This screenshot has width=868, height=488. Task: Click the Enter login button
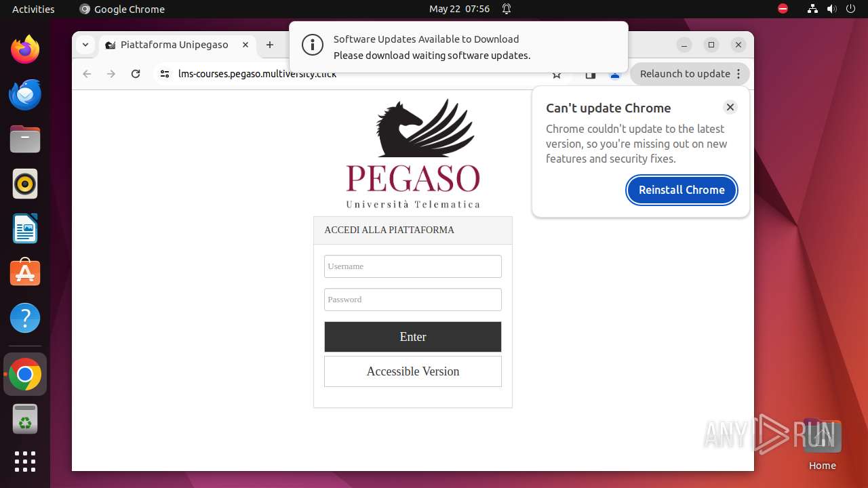(x=413, y=337)
